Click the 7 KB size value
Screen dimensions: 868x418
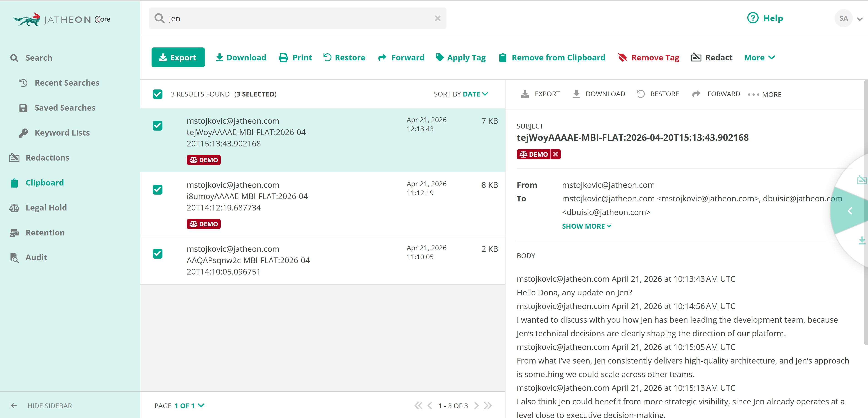pos(490,121)
